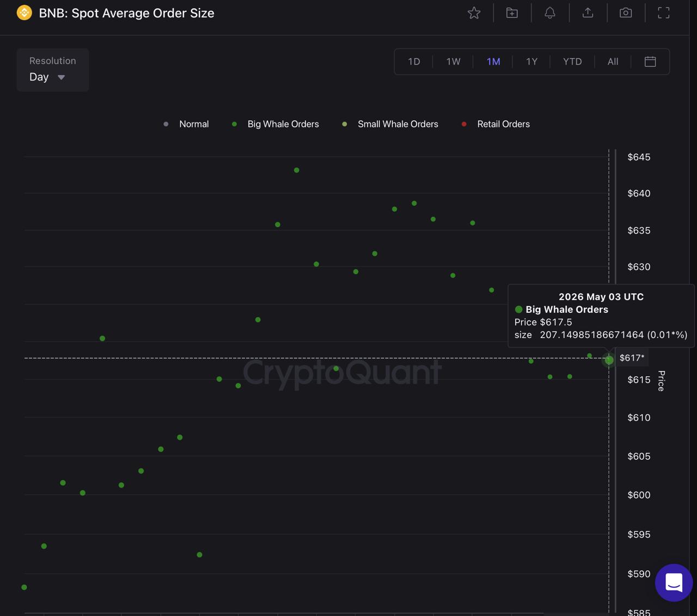The width and height of the screenshot is (697, 616).
Task: Click the $617* price axis marker
Action: click(632, 358)
